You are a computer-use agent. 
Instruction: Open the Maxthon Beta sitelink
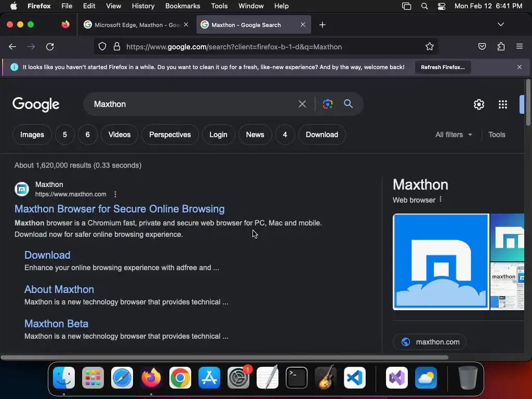[56, 323]
